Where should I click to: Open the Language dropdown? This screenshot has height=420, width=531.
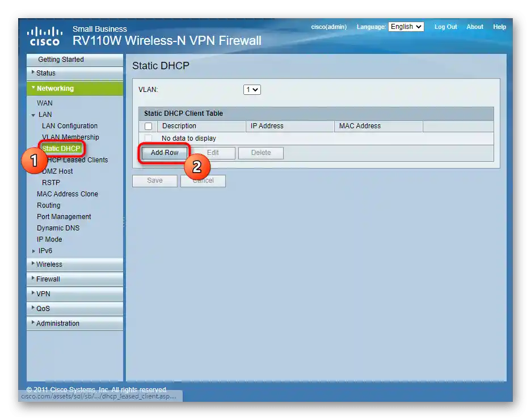pos(406,27)
